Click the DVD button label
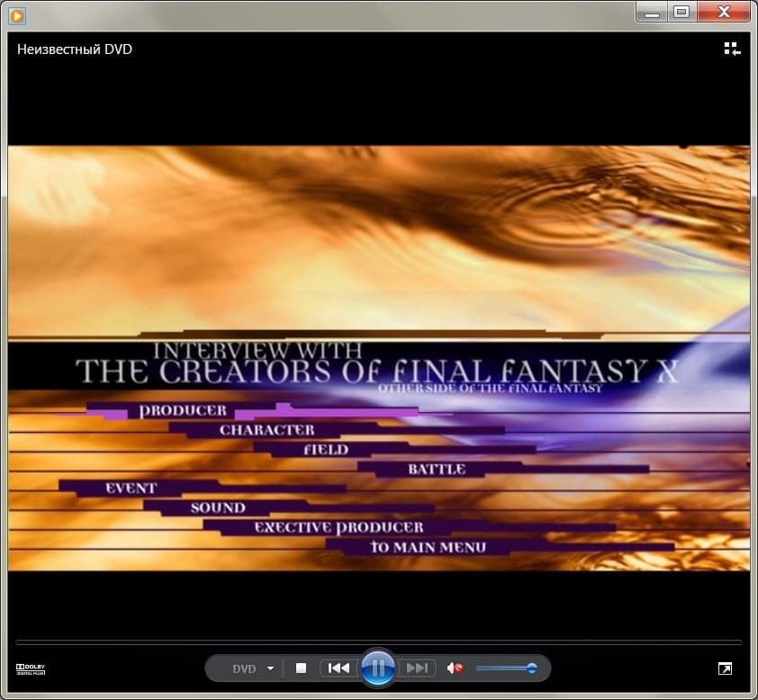 (x=244, y=669)
